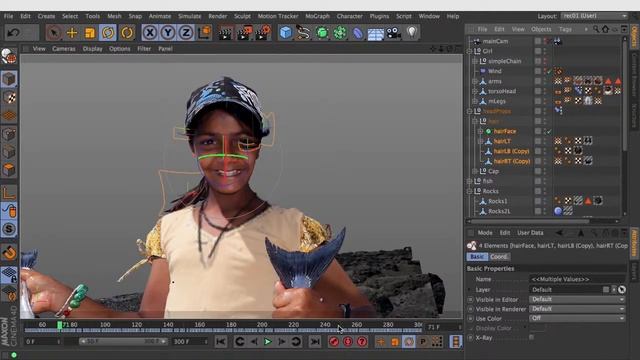
Task: Activate the Move tool
Action: [x=72, y=33]
